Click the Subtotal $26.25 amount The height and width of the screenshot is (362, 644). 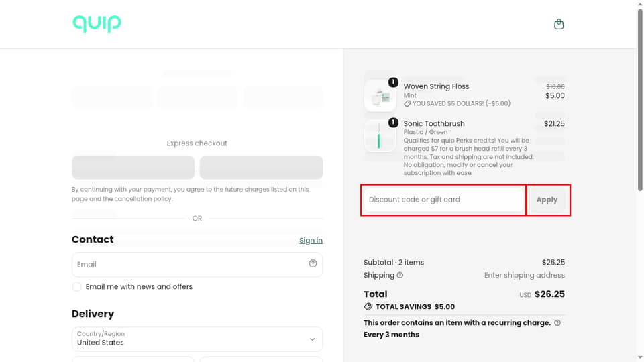click(x=553, y=262)
